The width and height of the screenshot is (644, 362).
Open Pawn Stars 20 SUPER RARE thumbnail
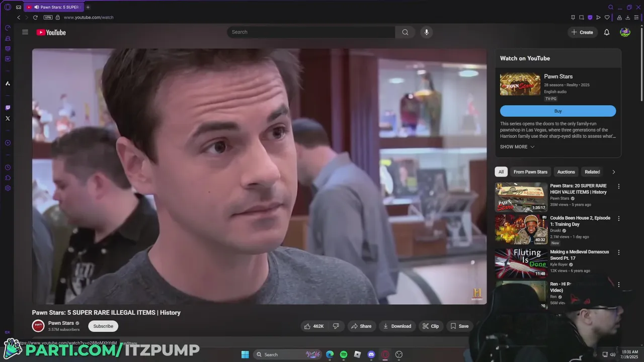(x=521, y=197)
